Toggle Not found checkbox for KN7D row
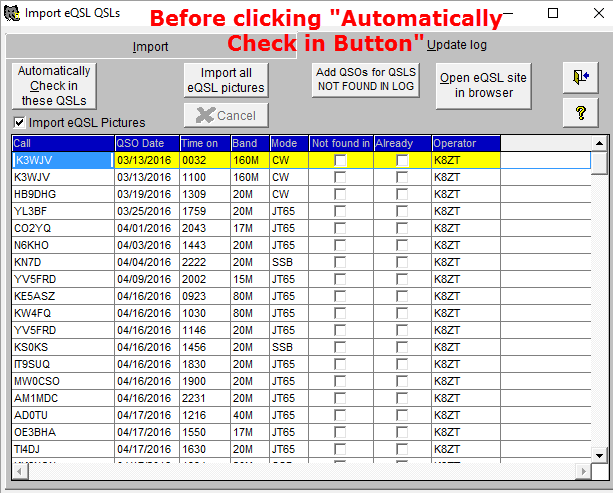613x493 pixels. (x=340, y=262)
